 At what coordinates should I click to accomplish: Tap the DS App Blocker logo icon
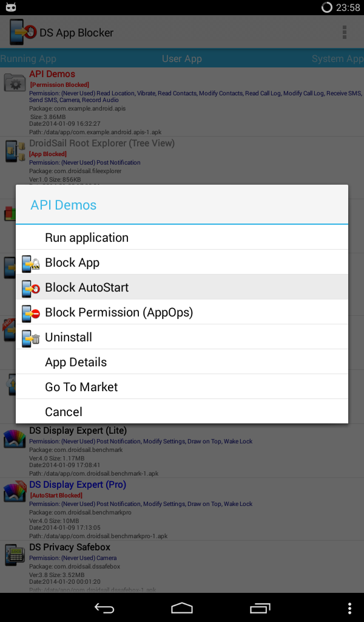pyautogui.click(x=22, y=32)
